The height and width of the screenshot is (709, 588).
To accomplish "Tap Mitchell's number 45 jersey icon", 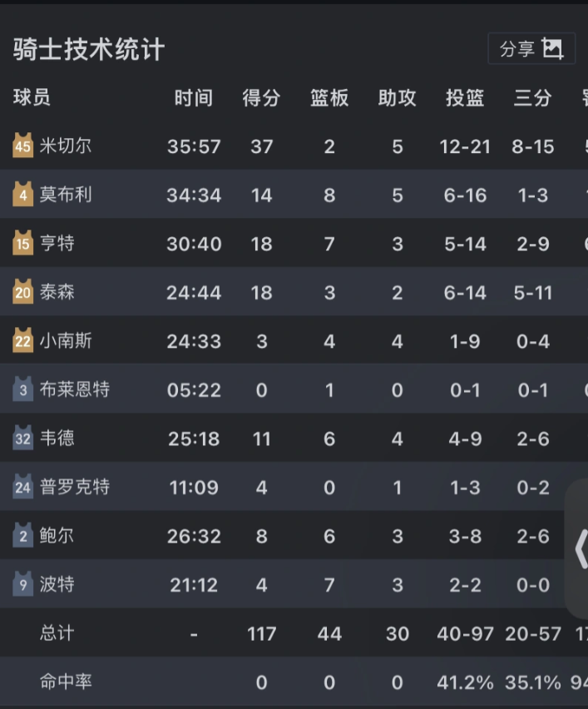I will 22,146.
